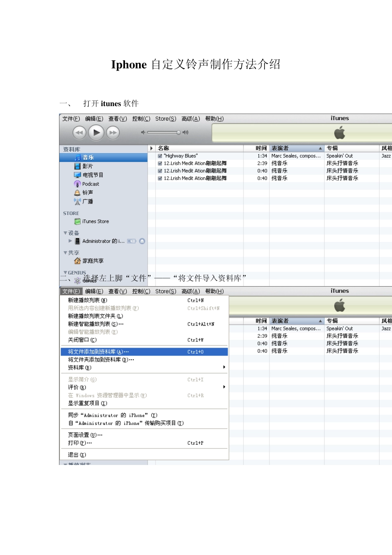Collapse the GENIUS section triangle

[x=65, y=273]
